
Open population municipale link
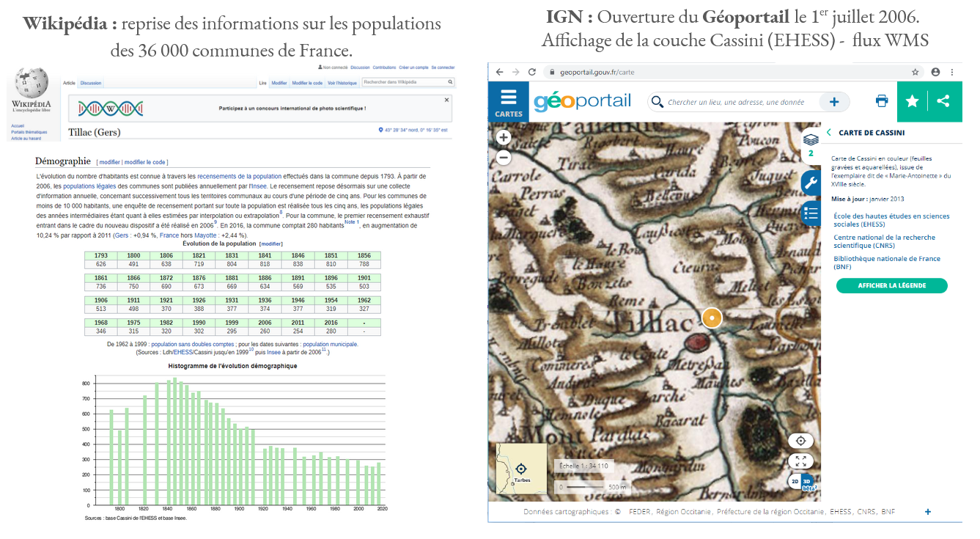pos(331,344)
